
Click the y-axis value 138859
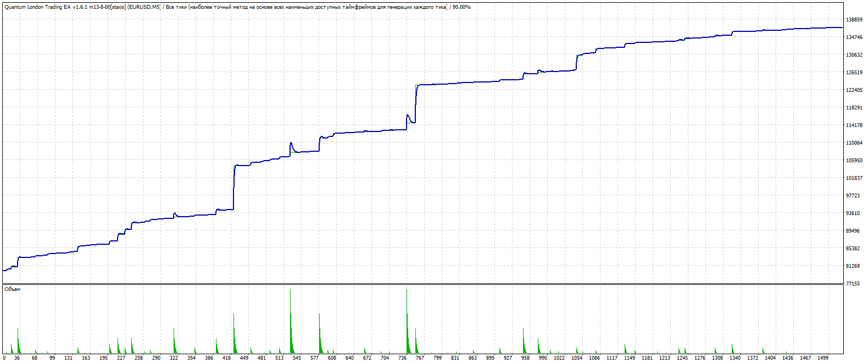854,20
